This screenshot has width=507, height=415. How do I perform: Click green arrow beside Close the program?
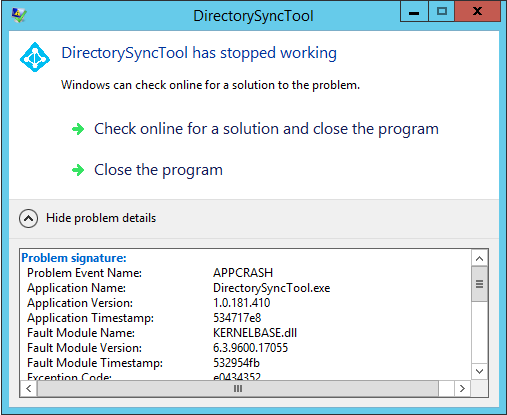pyautogui.click(x=78, y=170)
